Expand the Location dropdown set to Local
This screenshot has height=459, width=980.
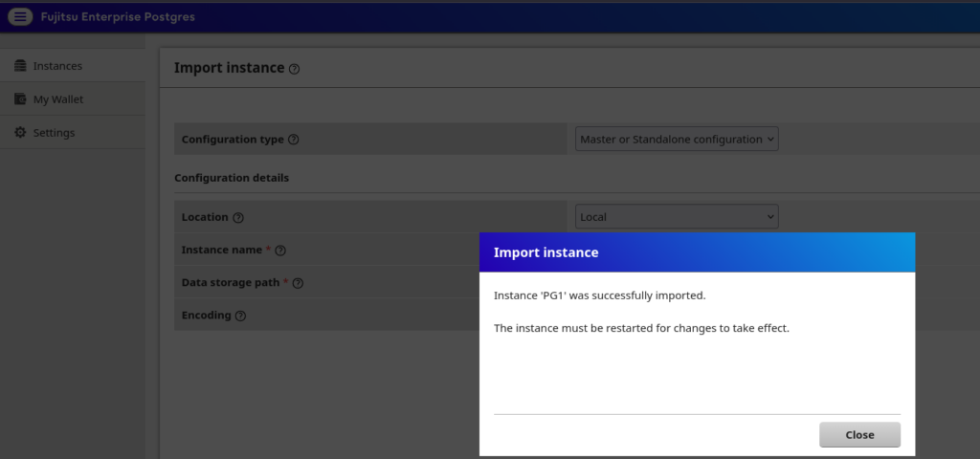click(x=677, y=217)
